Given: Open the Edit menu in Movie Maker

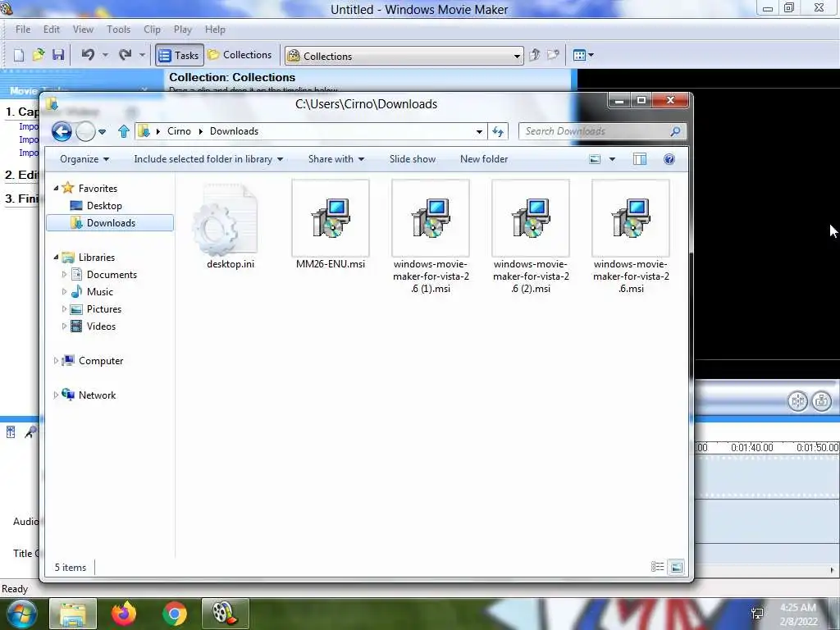Looking at the screenshot, I should [x=52, y=30].
